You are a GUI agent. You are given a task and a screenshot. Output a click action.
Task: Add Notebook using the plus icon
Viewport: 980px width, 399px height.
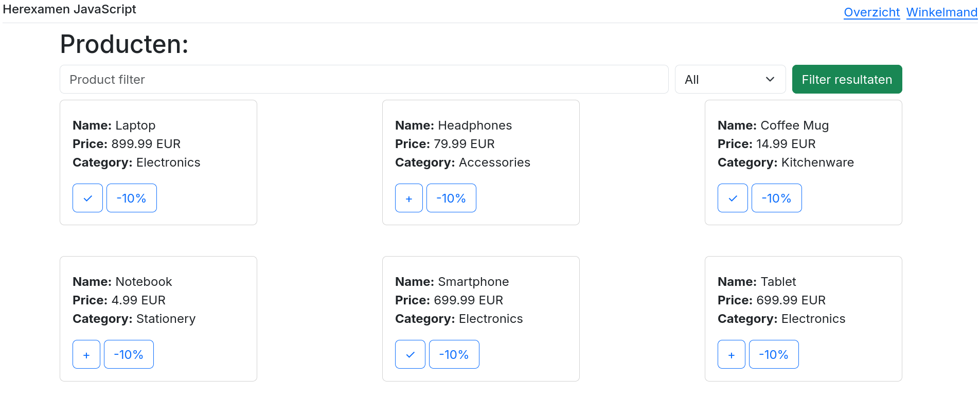(86, 354)
